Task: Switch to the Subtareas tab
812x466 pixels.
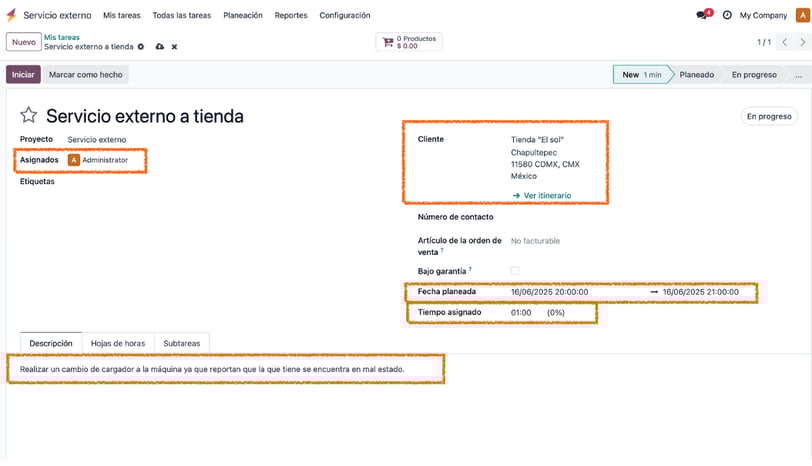Action: (x=182, y=343)
